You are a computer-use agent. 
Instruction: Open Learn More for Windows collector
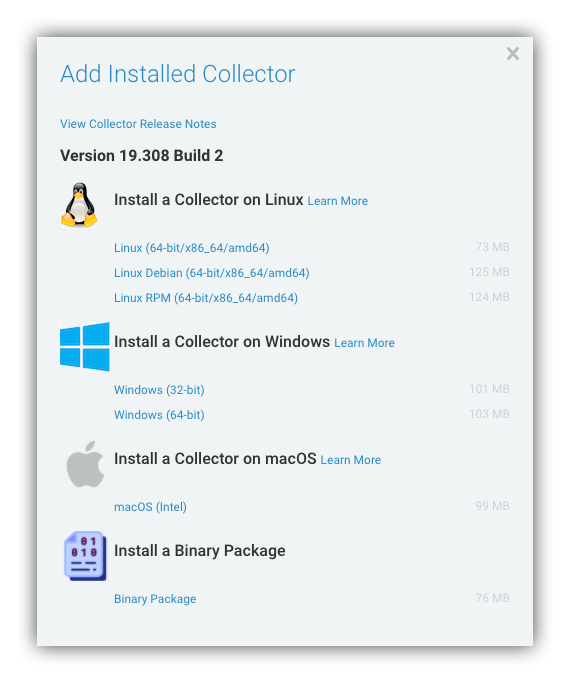(364, 343)
